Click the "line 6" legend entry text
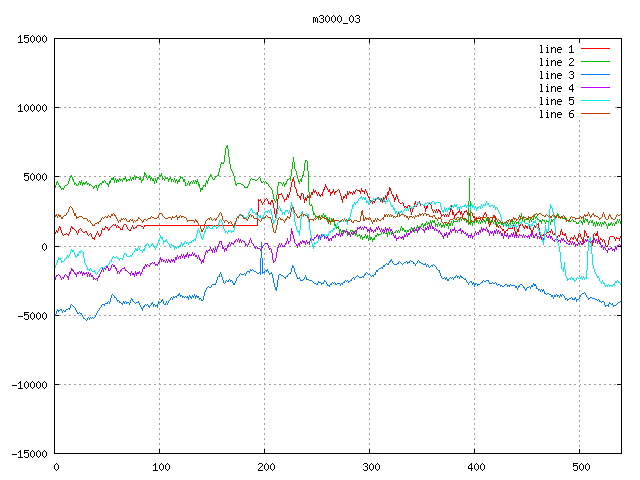This screenshot has height=480, width=640. pyautogui.click(x=556, y=114)
